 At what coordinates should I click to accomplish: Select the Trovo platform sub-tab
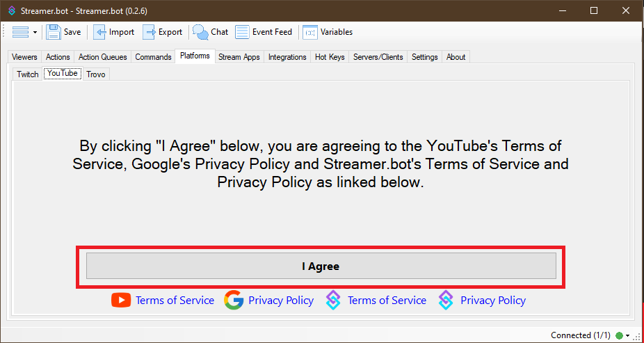pos(96,74)
